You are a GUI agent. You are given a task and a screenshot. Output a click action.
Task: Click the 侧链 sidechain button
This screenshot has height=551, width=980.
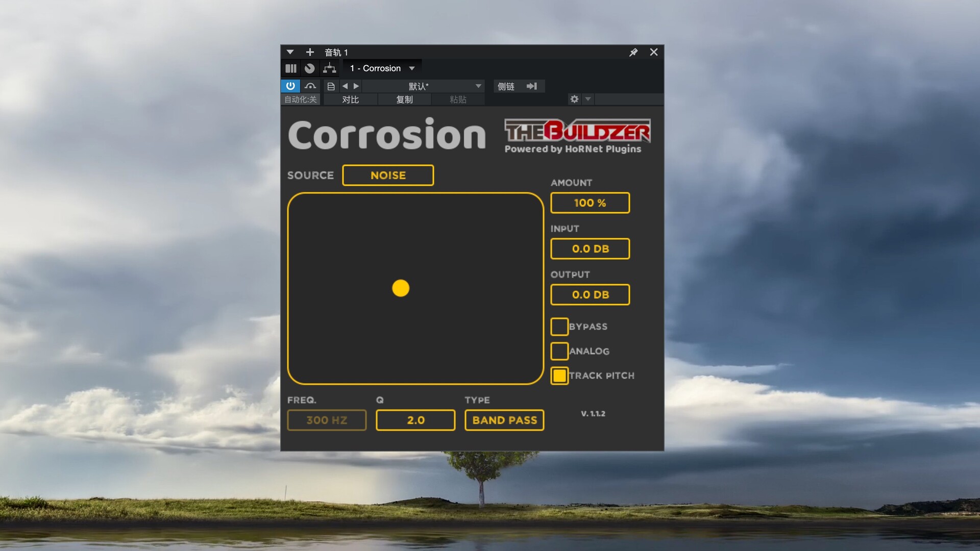click(x=506, y=86)
